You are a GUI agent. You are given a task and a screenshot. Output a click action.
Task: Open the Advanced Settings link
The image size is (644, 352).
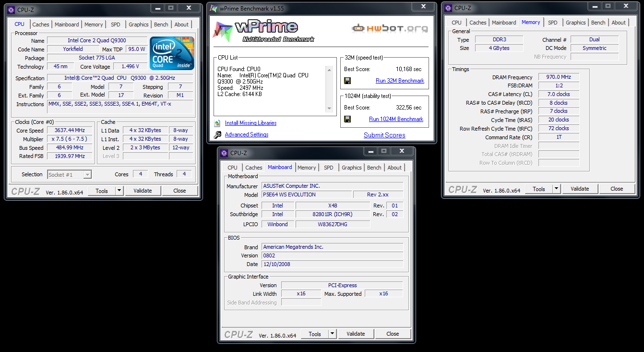247,134
